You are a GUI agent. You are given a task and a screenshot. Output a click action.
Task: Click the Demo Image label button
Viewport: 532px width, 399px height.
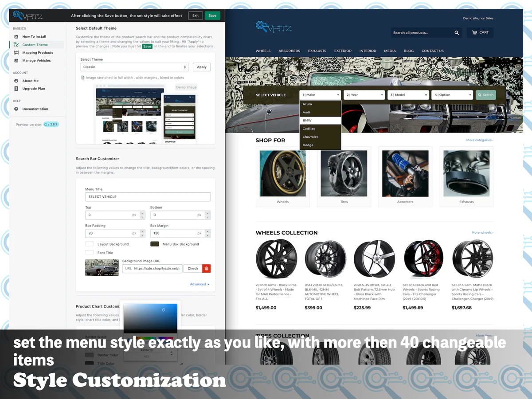[x=186, y=87]
